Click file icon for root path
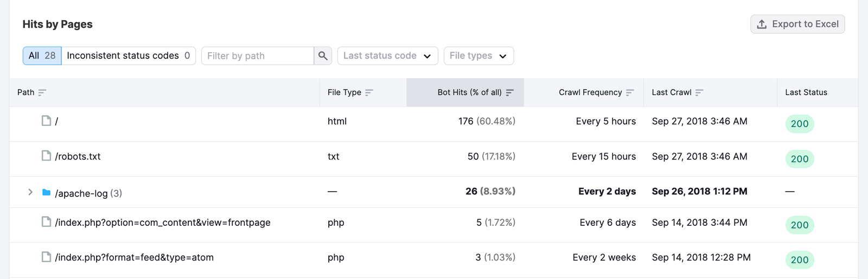 coord(47,121)
